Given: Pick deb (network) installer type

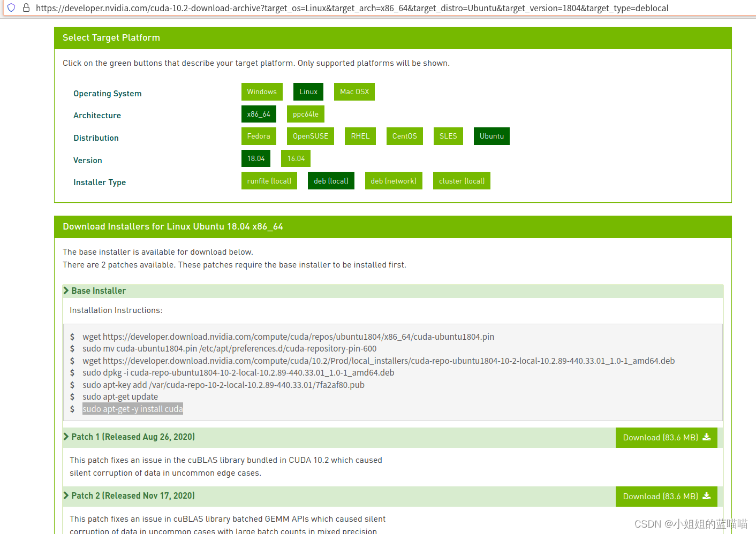Looking at the screenshot, I should click(394, 181).
